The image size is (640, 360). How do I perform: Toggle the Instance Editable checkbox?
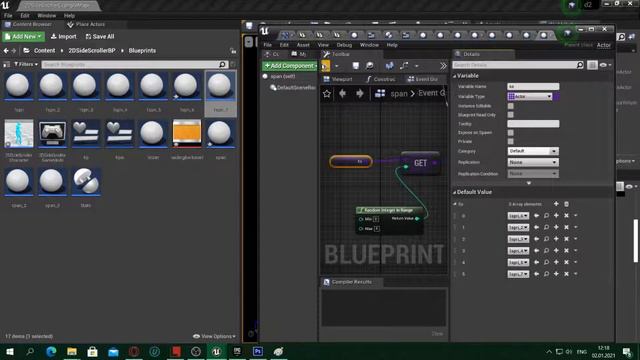511,106
